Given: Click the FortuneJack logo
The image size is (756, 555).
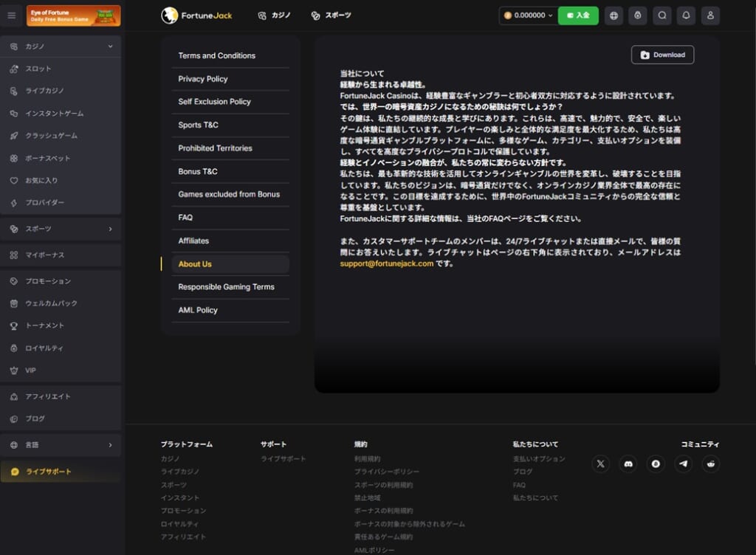Looking at the screenshot, I should [x=196, y=15].
